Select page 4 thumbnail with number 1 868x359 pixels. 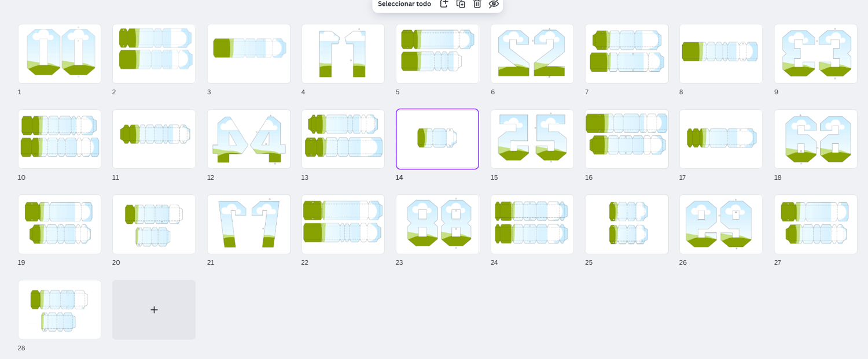(343, 54)
